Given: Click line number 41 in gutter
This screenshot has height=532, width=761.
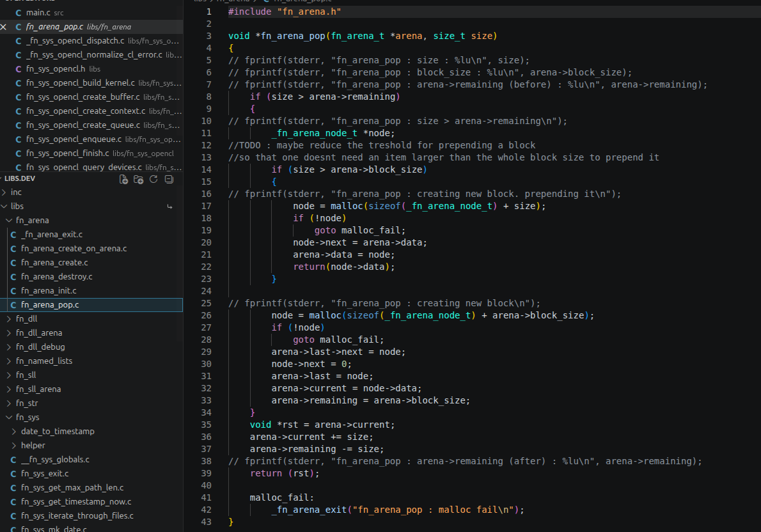Looking at the screenshot, I should pos(207,497).
